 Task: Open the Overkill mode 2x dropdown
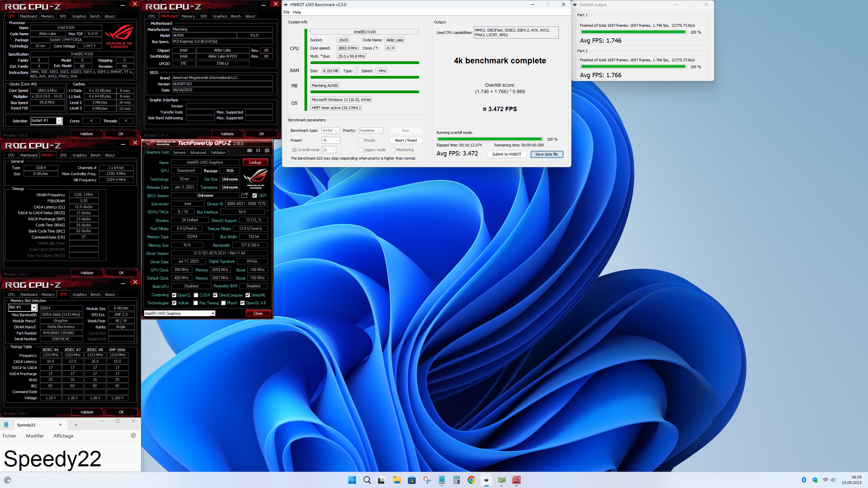coord(329,150)
